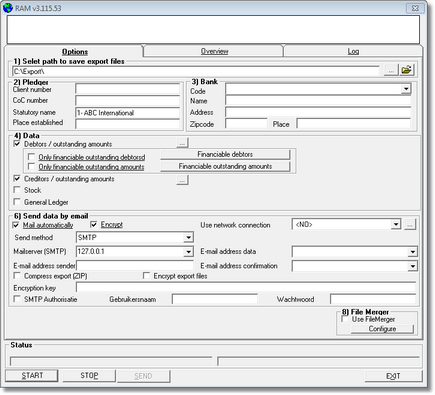This screenshot has height=395, width=435.
Task: Open ellipsis button beside network connection
Action: click(x=410, y=225)
